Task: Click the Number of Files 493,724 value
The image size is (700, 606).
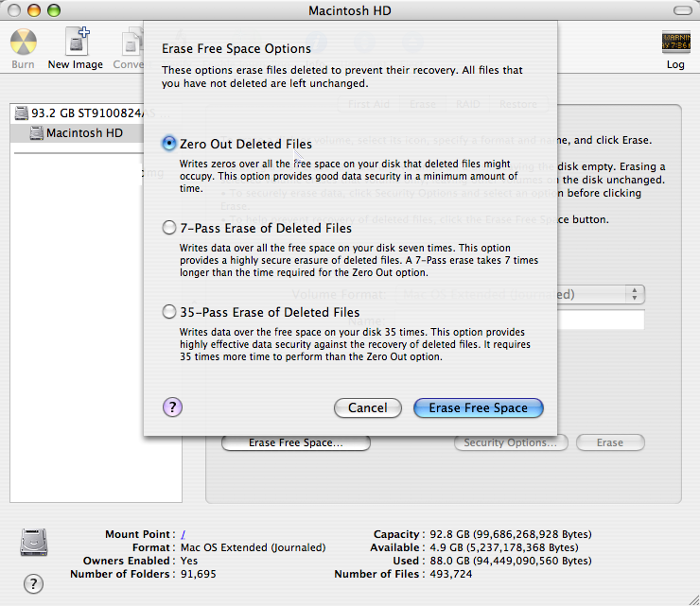Action: point(450,574)
